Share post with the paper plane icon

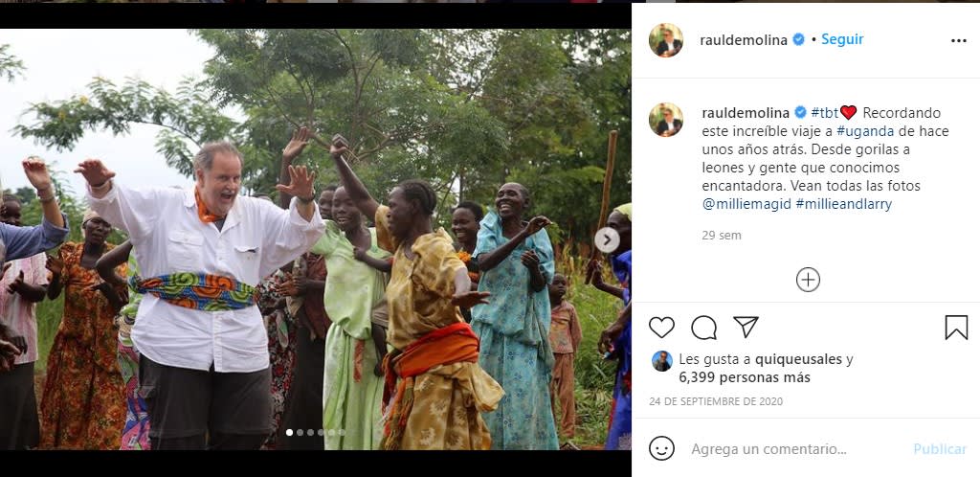click(x=746, y=328)
